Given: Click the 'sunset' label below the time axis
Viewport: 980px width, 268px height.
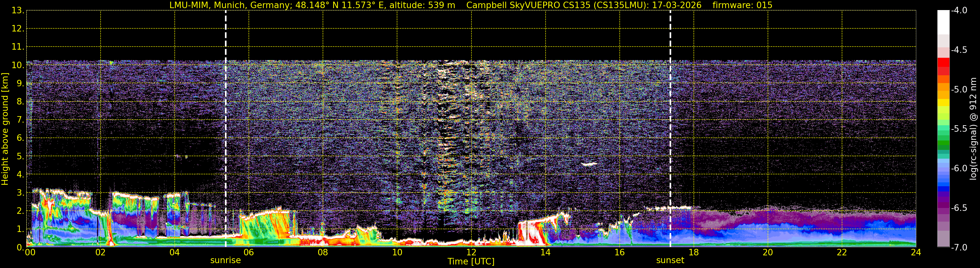Looking at the screenshot, I should point(670,261).
